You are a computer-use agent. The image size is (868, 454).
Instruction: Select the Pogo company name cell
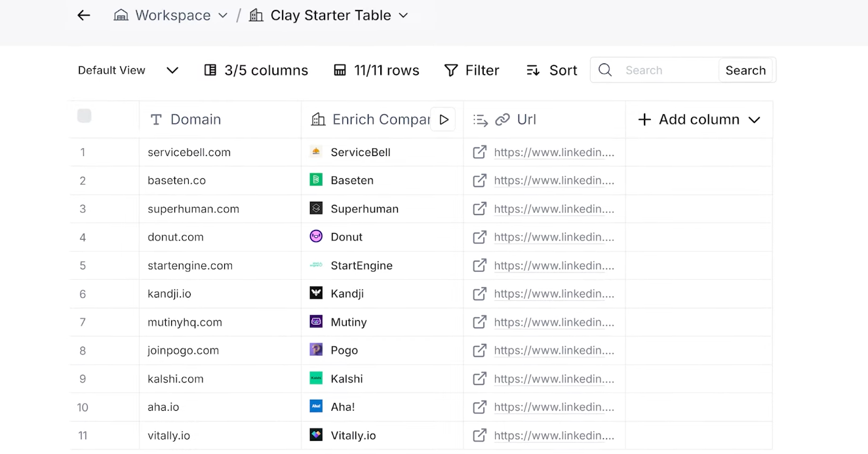(x=382, y=350)
